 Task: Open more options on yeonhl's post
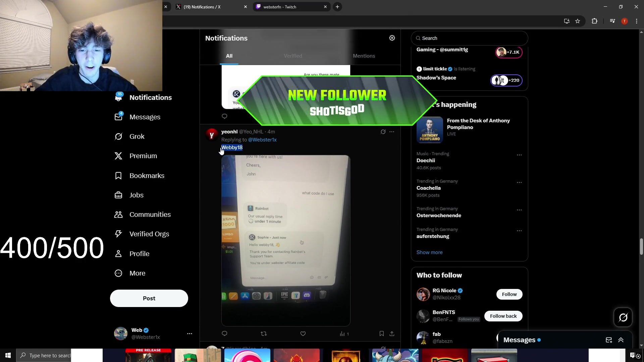[x=392, y=132]
